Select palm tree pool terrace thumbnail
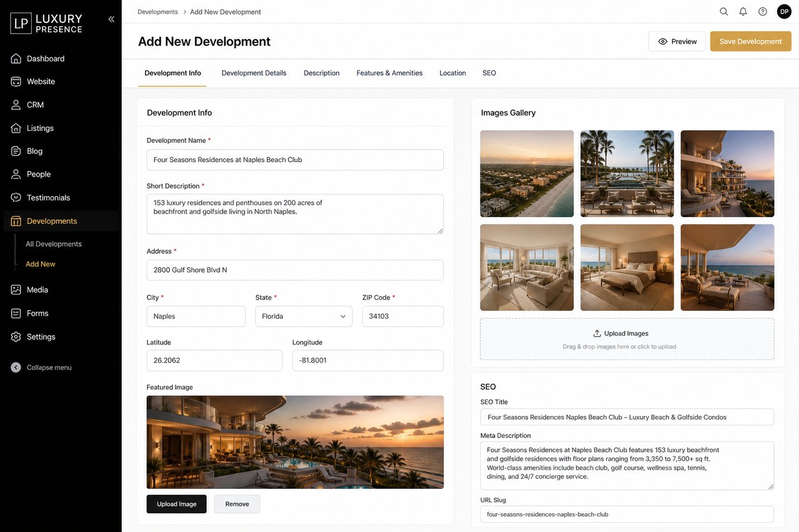799x532 pixels. pos(627,173)
